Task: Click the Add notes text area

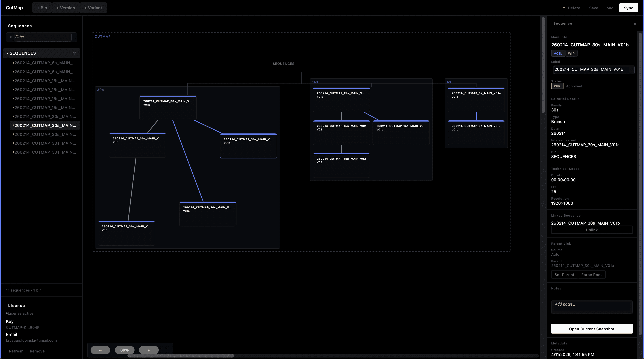Action: click(x=591, y=307)
